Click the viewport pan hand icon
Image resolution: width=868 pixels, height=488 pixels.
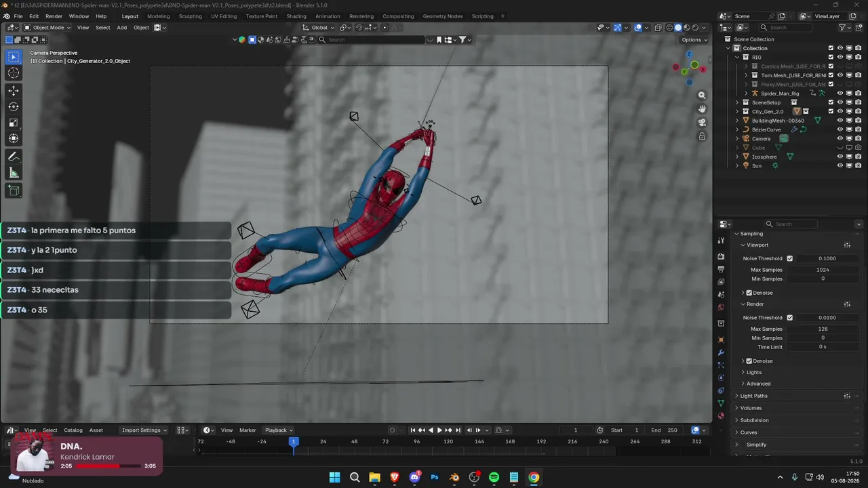tap(702, 109)
